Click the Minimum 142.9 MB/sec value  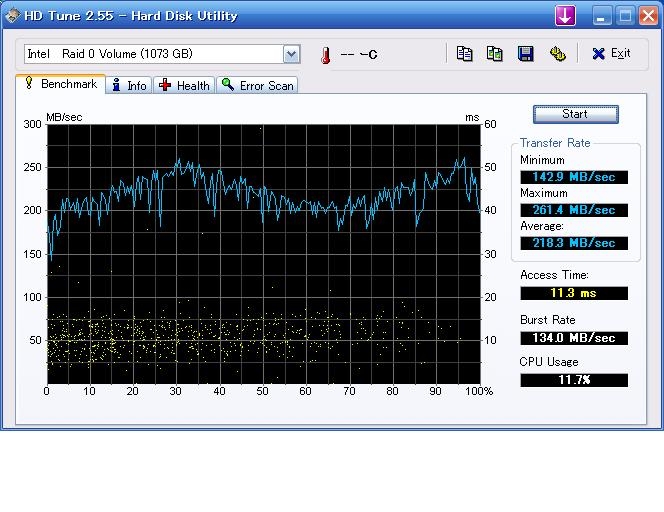click(x=574, y=177)
